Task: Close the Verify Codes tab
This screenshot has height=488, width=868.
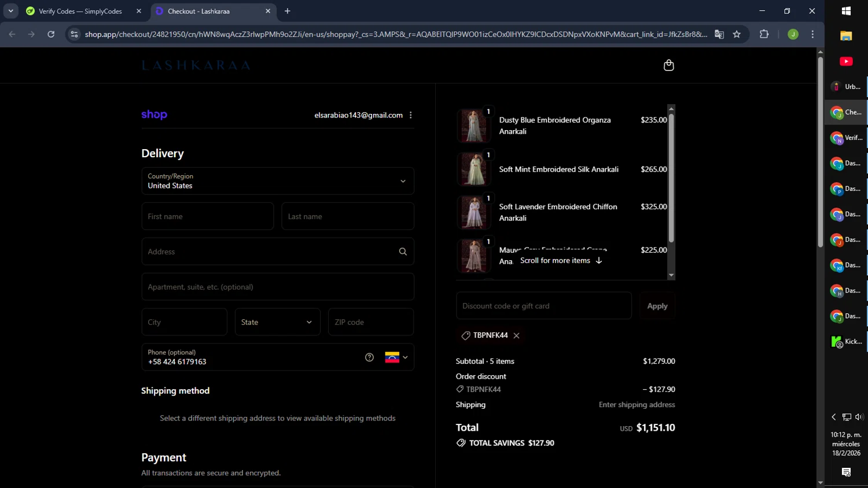Action: 139,11
